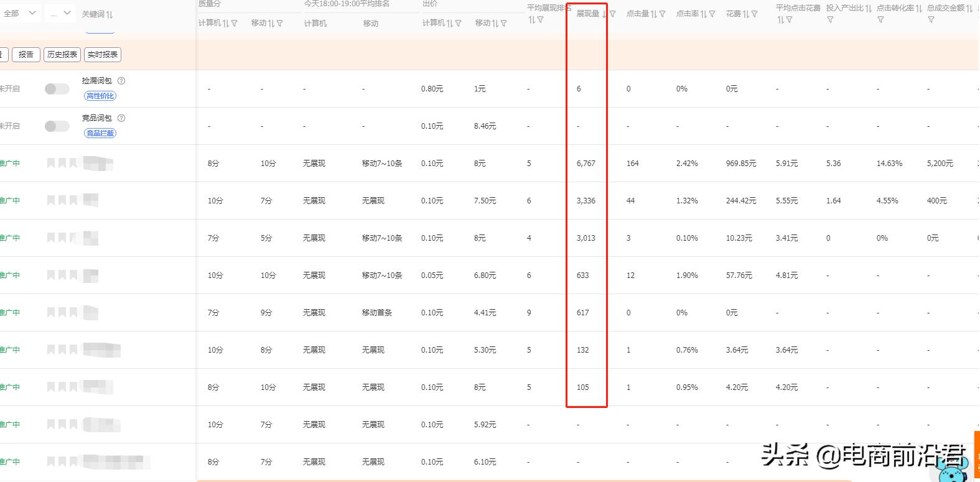Sort by 花费 column
Viewport: 980px width, 482px height.
pos(745,14)
